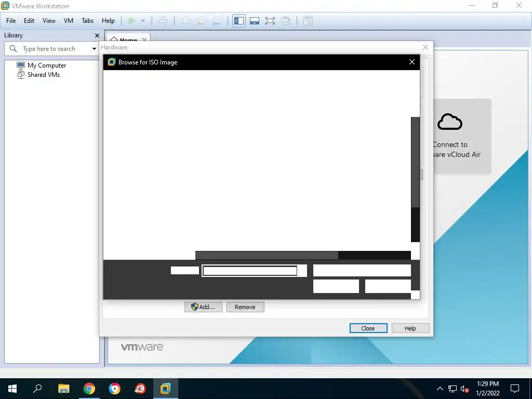The height and width of the screenshot is (399, 532).
Task: Open the power options dropdown arrow
Action: [x=143, y=21]
